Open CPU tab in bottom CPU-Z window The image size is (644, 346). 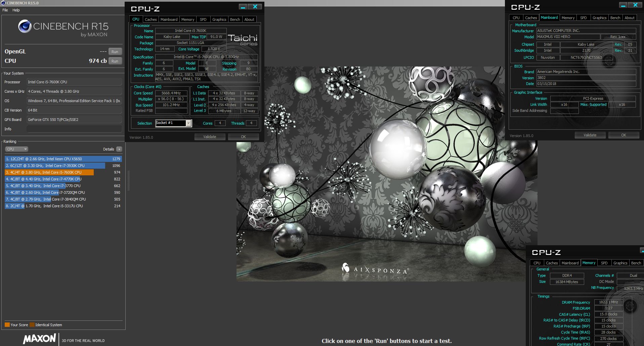coord(537,263)
